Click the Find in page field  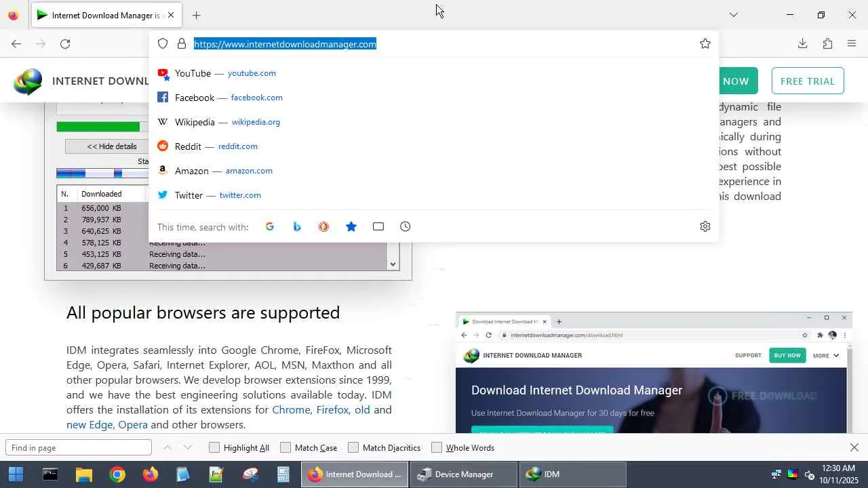(x=79, y=447)
